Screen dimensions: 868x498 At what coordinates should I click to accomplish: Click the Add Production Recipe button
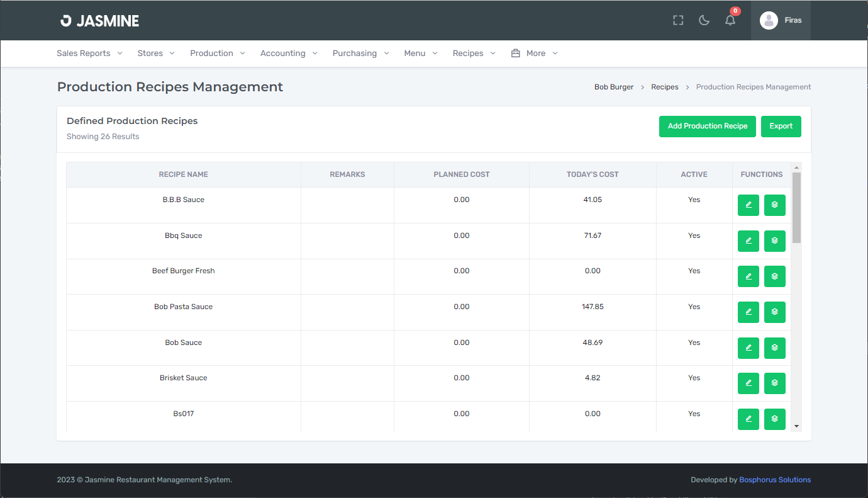[707, 126]
